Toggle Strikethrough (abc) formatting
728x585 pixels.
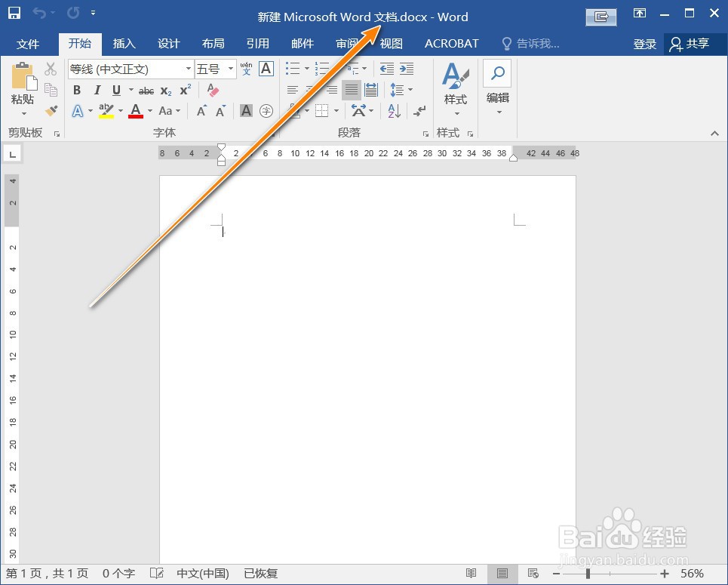tap(146, 91)
